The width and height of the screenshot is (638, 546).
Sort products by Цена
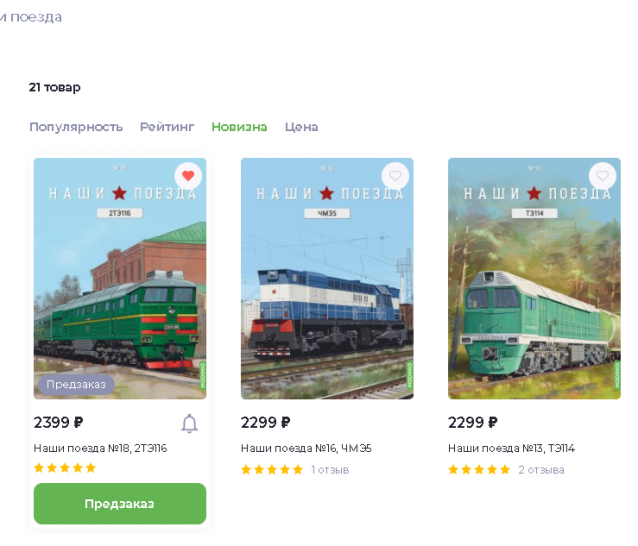tap(301, 127)
